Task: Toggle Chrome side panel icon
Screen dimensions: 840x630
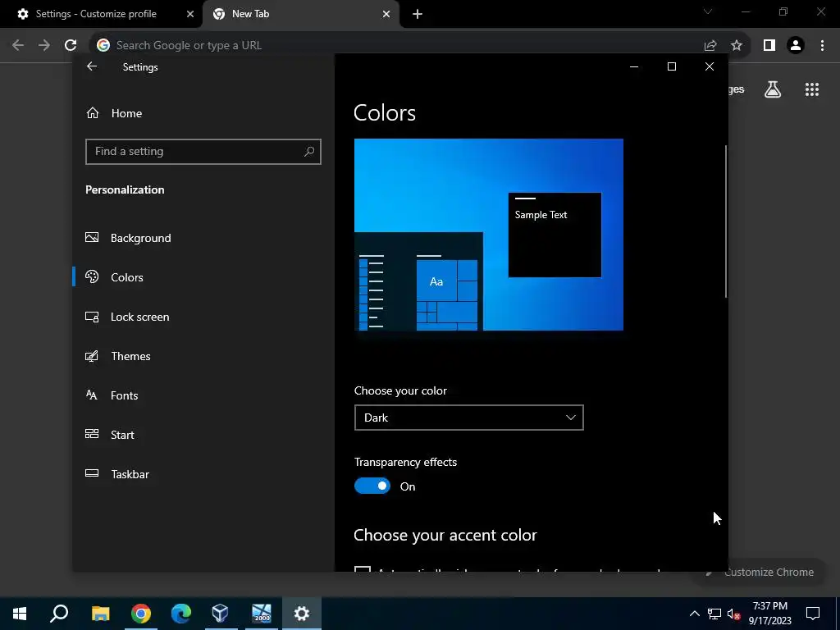Action: pyautogui.click(x=769, y=45)
